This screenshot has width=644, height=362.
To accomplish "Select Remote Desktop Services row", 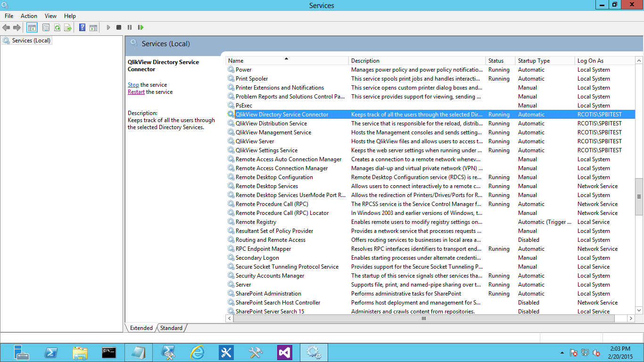I will click(430, 186).
